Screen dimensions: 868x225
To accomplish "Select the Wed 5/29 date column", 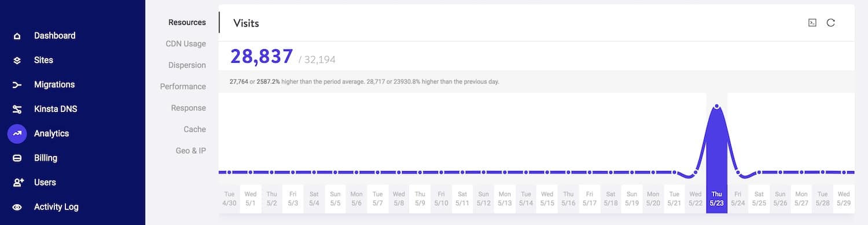I will (x=844, y=198).
